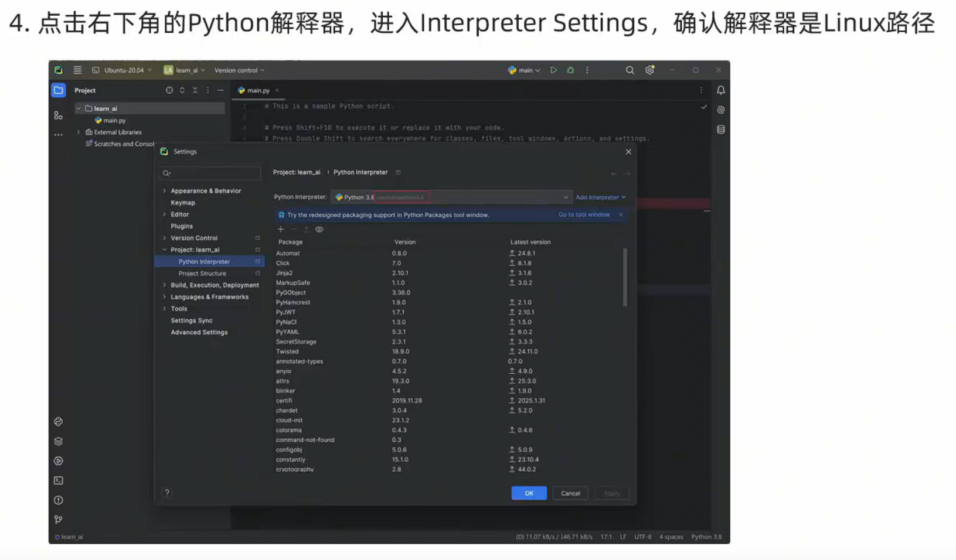Open More Actions next to Debug
This screenshot has height=560, width=956.
click(587, 70)
